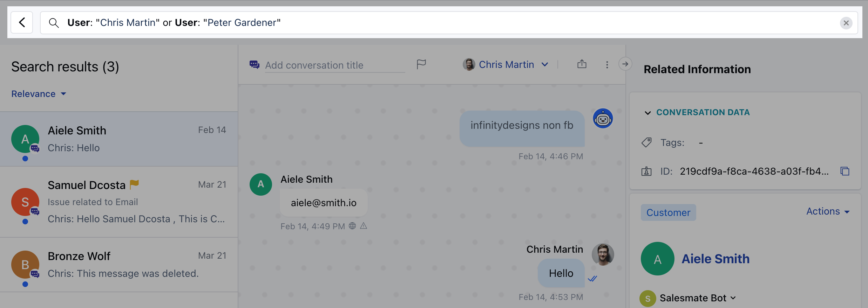Click the large green A customer avatar
The image size is (868, 308).
pos(658,259)
